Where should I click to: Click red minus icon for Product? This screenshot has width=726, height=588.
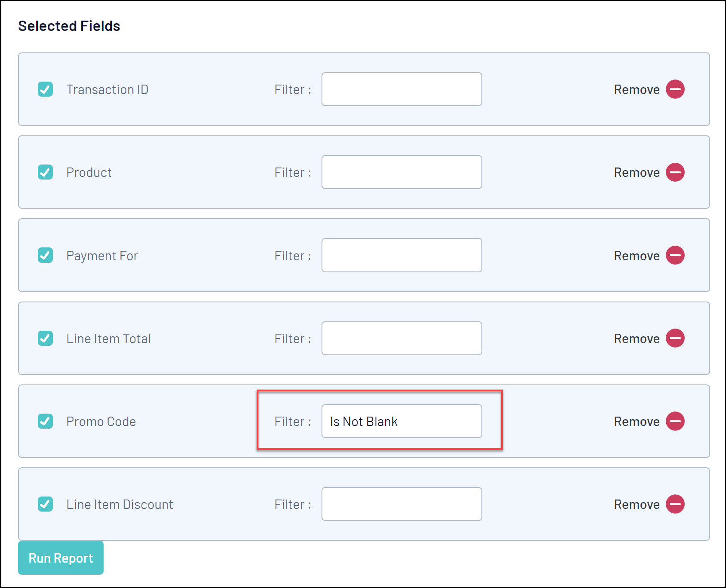pyautogui.click(x=675, y=172)
